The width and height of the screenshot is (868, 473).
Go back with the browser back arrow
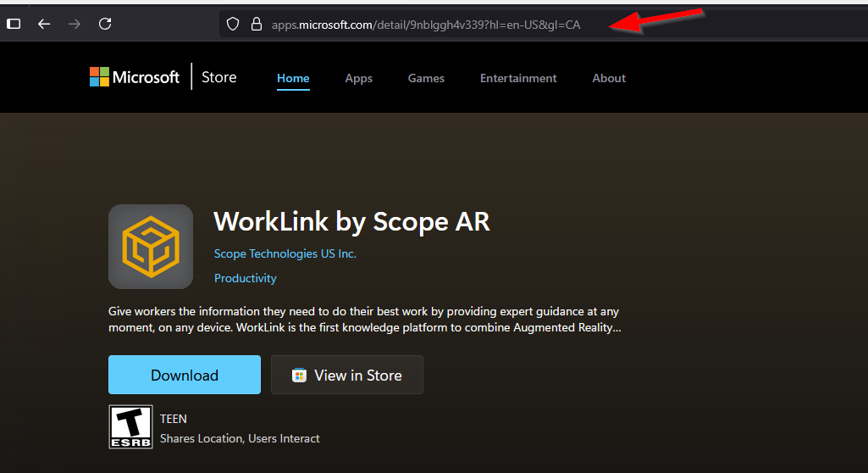44,24
